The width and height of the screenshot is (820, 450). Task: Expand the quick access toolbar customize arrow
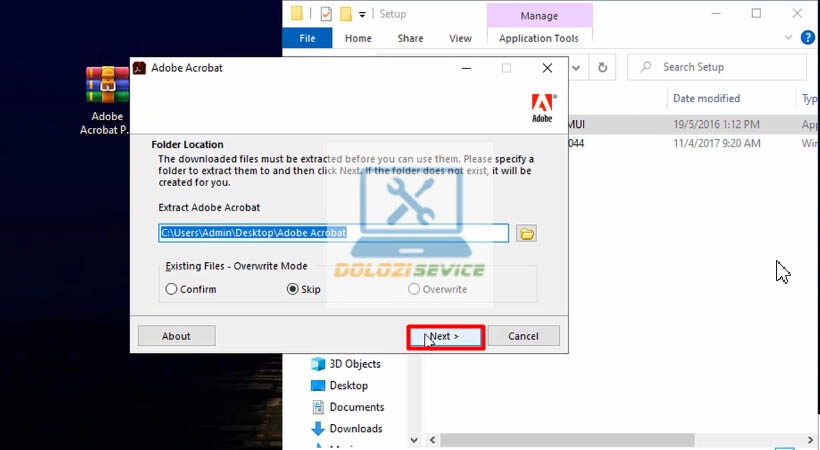coord(362,15)
